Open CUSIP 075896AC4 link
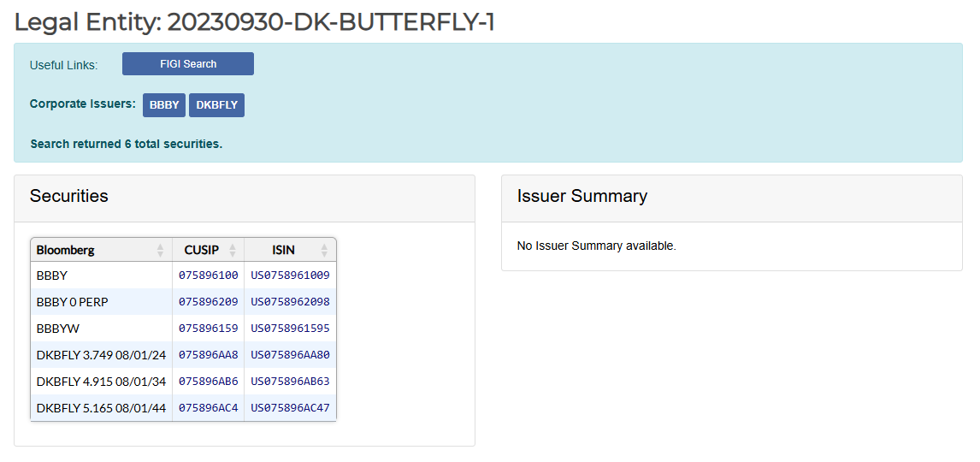Viewport: 980px width, 462px height. coord(208,408)
